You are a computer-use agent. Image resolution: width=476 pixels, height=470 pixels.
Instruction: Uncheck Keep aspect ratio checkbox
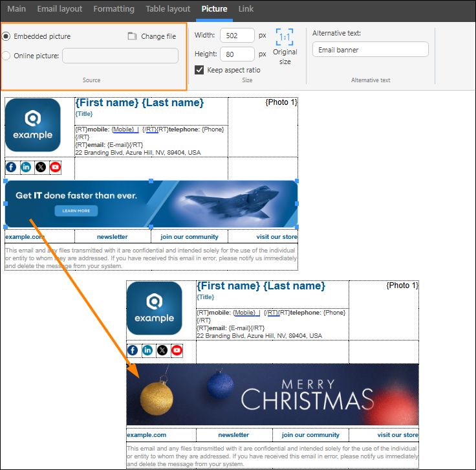pos(199,70)
